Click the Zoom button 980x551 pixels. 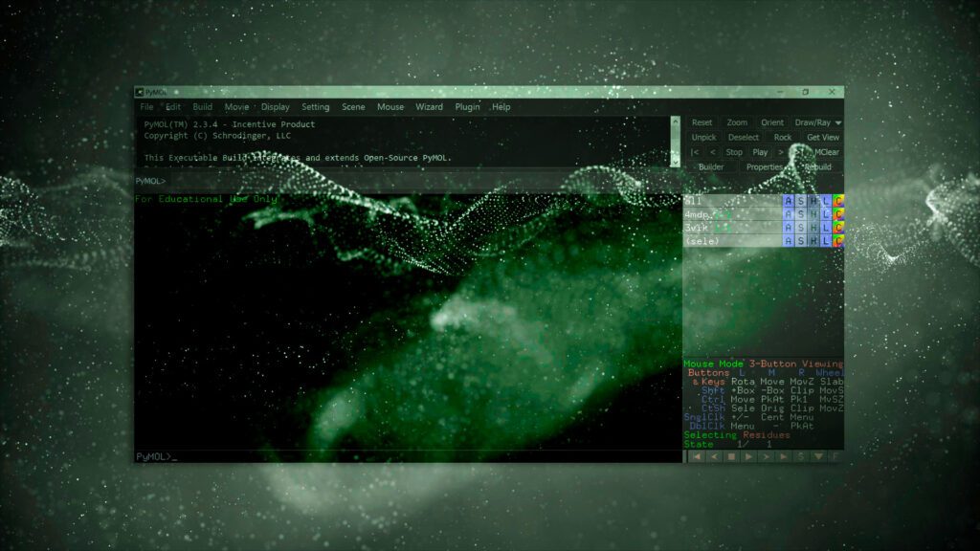click(x=737, y=122)
